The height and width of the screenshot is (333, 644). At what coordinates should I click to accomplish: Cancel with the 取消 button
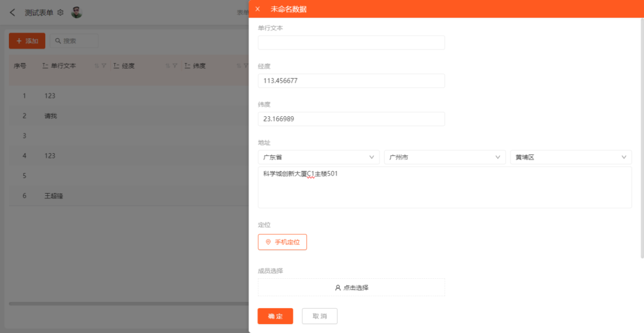(320, 316)
